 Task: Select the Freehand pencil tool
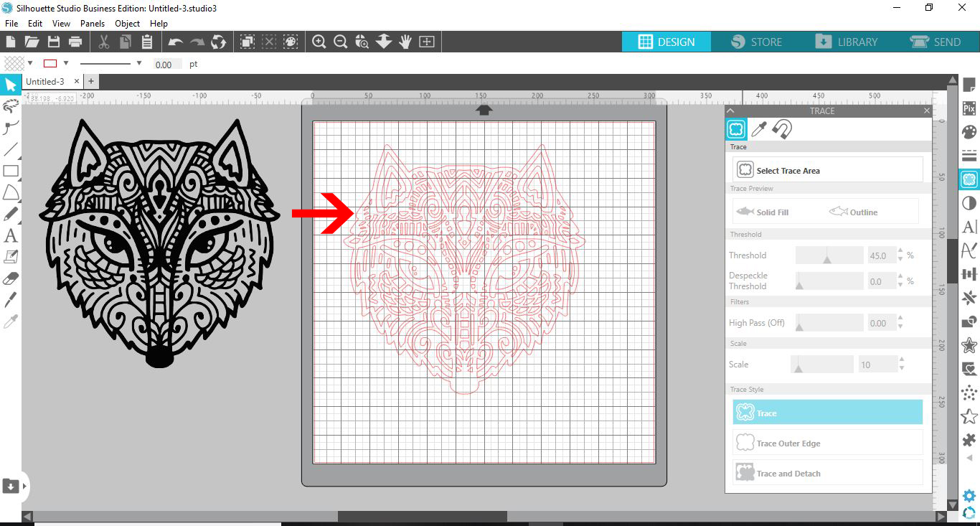click(x=11, y=214)
